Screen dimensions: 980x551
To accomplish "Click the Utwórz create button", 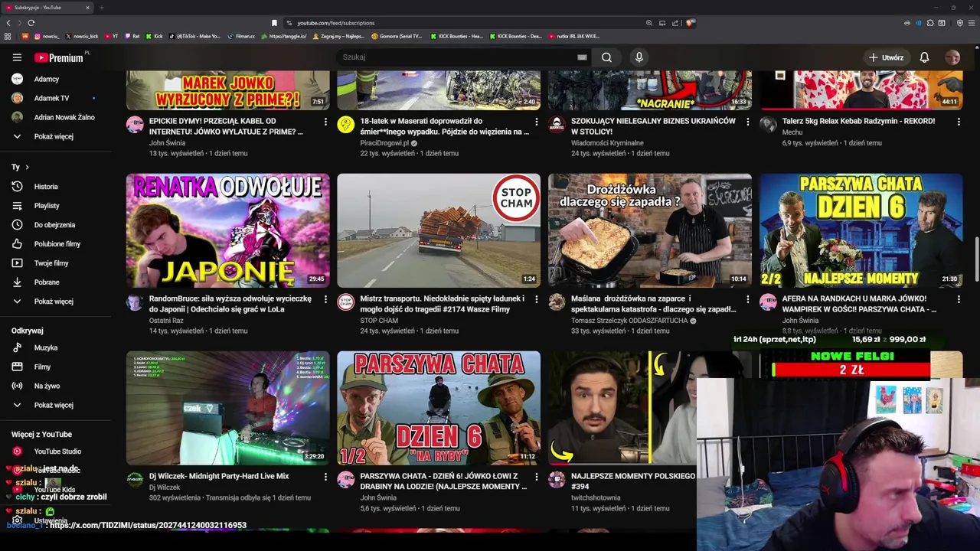I will coord(886,57).
